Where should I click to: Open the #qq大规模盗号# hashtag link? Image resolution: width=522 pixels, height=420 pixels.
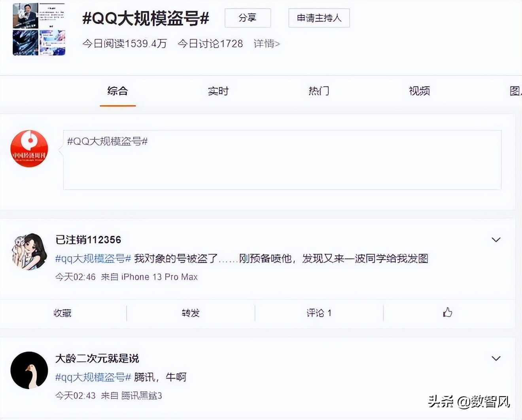pyautogui.click(x=93, y=258)
